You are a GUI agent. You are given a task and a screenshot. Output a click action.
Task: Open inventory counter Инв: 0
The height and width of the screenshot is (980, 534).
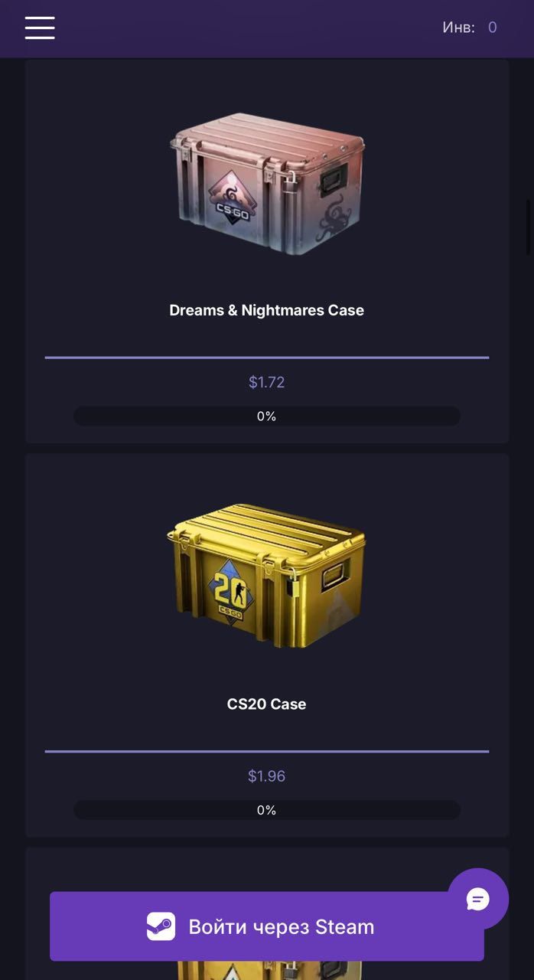[x=470, y=28]
